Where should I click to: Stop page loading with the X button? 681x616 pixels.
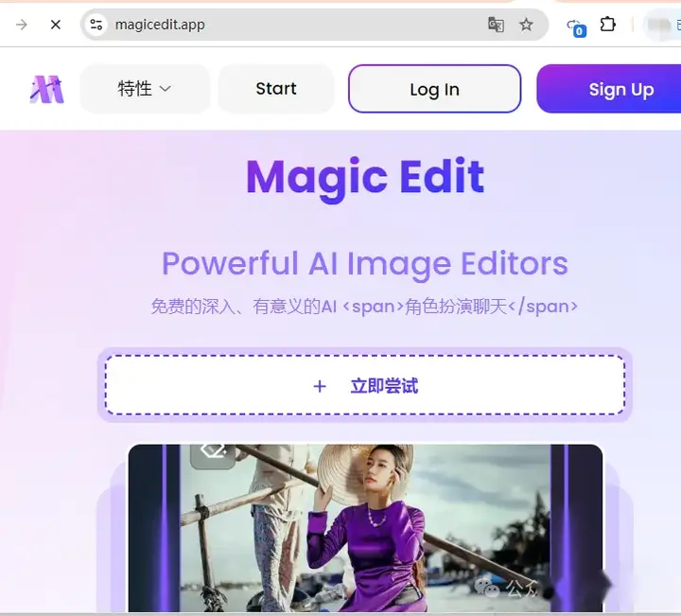[56, 25]
